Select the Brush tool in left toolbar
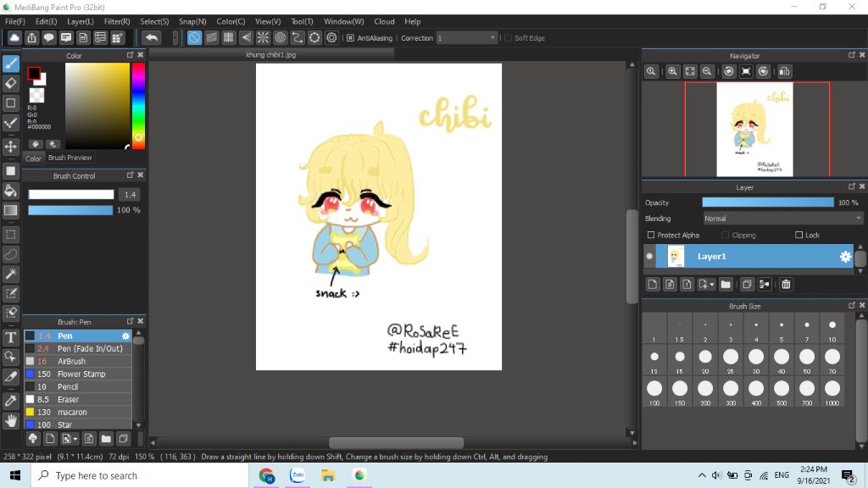 pyautogui.click(x=10, y=64)
